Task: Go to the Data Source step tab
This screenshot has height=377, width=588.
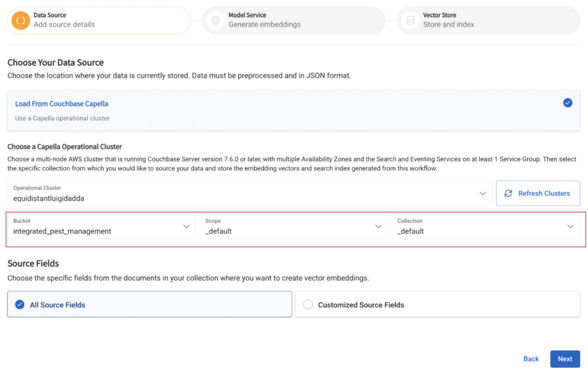Action: [99, 20]
